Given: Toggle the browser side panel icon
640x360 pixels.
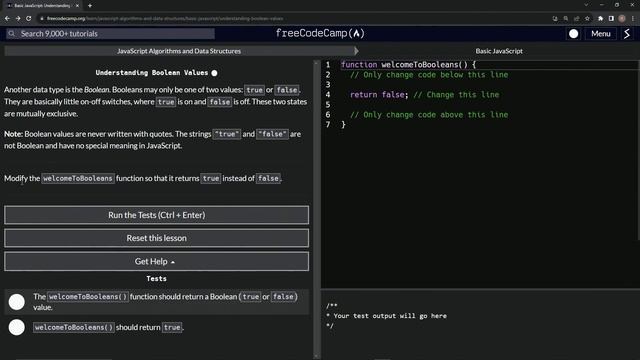Looking at the screenshot, I should (x=611, y=18).
